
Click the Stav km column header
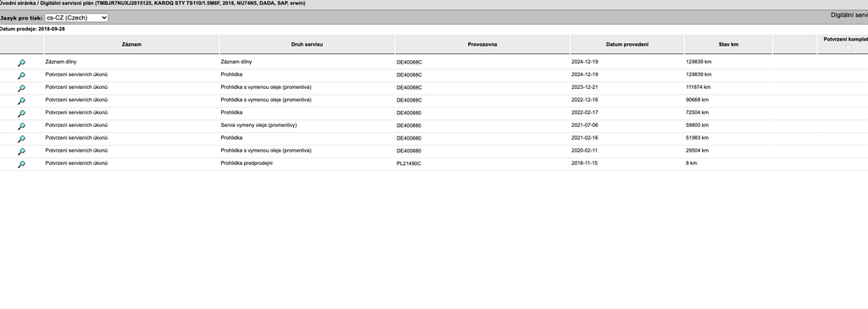coord(728,44)
